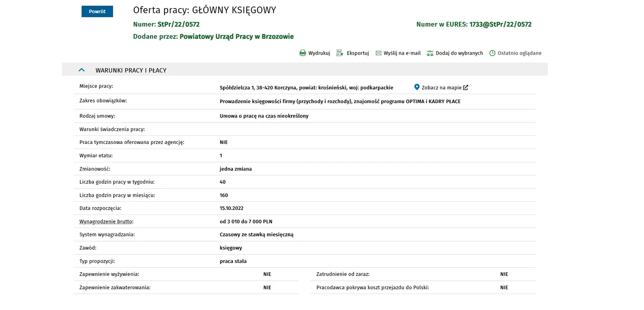The image size is (644, 310).
Task: Click the underlined Wynagrodzenie brutto label
Action: (x=106, y=222)
